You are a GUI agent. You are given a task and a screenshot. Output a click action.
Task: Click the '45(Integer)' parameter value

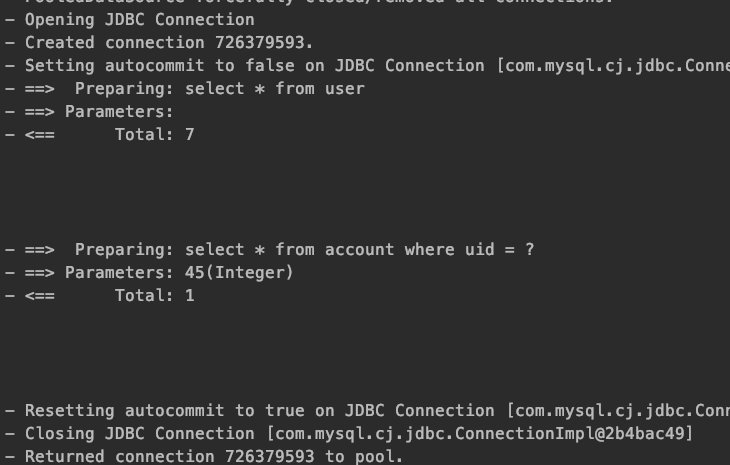239,273
